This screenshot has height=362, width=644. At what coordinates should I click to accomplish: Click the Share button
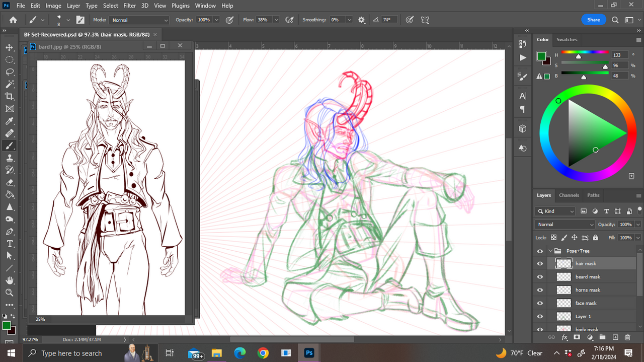(x=594, y=20)
